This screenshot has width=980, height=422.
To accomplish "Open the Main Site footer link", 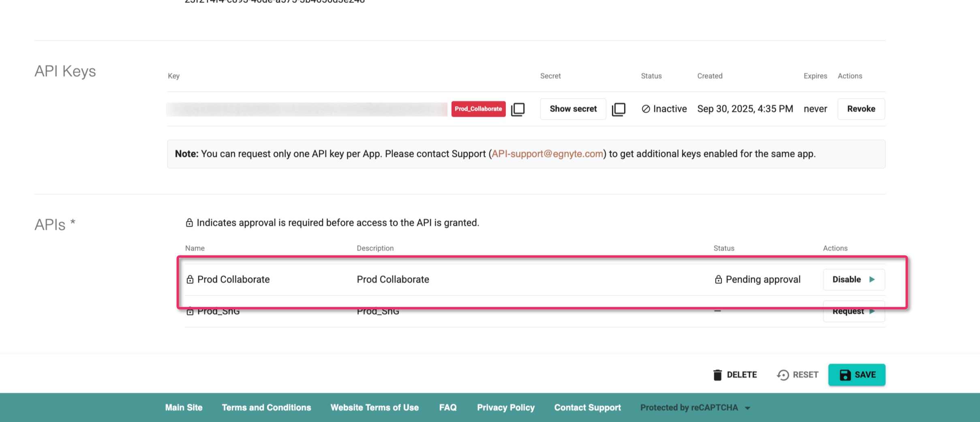I will (184, 407).
